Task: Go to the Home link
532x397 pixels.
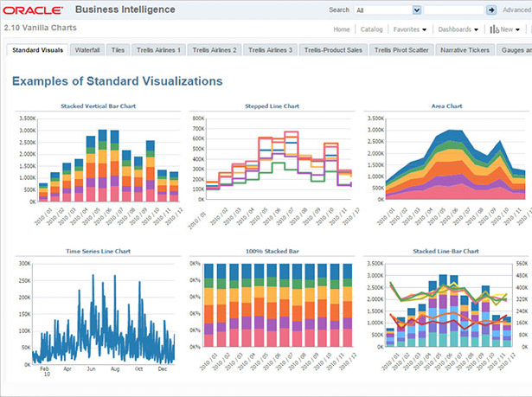Action: tap(342, 29)
